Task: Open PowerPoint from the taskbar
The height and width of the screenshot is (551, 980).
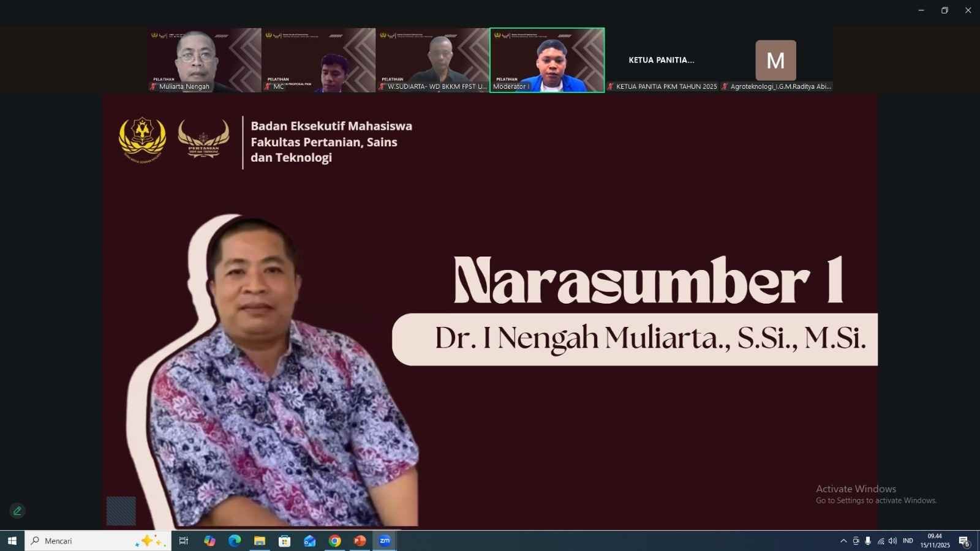Action: [360, 541]
